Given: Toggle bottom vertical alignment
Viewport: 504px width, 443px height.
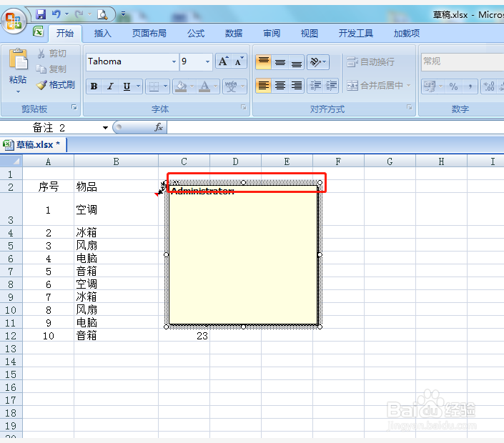Looking at the screenshot, I should (x=297, y=61).
